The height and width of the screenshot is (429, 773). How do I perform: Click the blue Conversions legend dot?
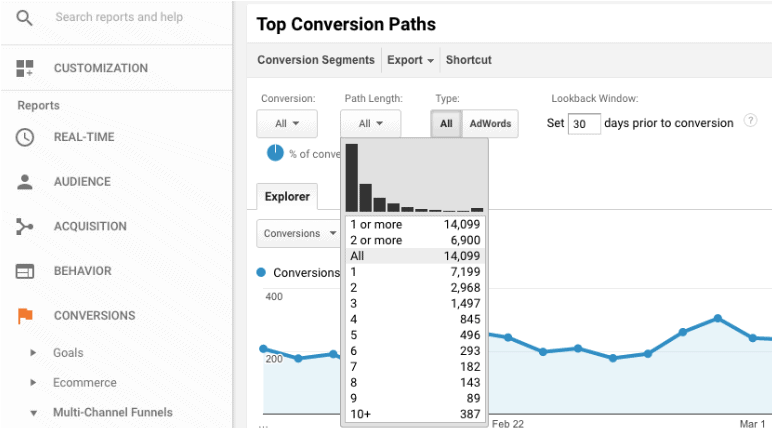pyautogui.click(x=262, y=272)
